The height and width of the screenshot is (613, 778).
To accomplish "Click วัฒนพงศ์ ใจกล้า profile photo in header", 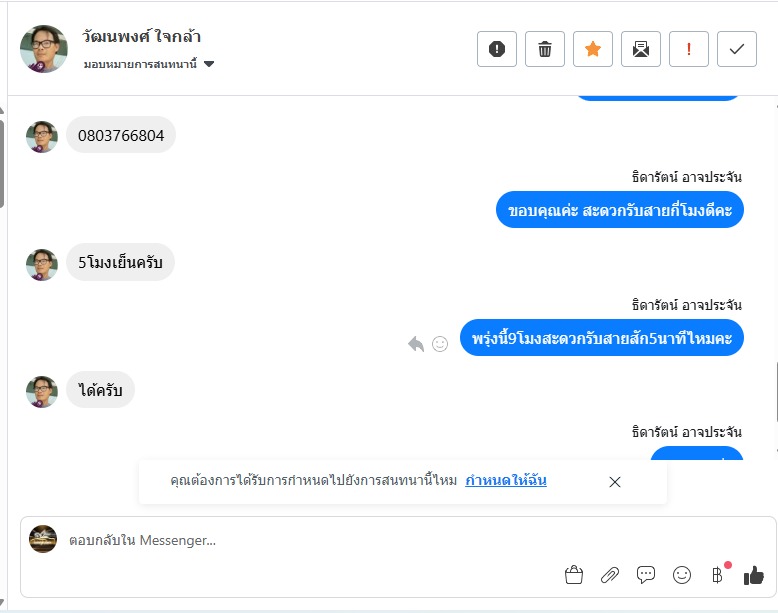I will (44, 49).
